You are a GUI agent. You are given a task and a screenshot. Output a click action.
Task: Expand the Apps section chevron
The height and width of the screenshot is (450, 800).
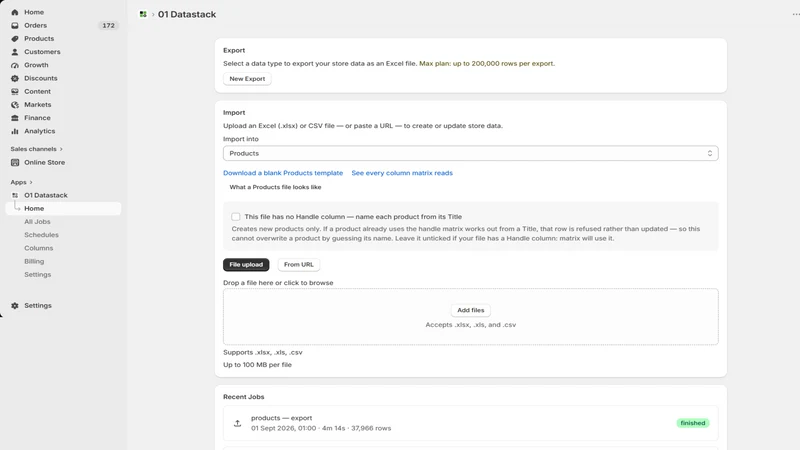pyautogui.click(x=31, y=182)
